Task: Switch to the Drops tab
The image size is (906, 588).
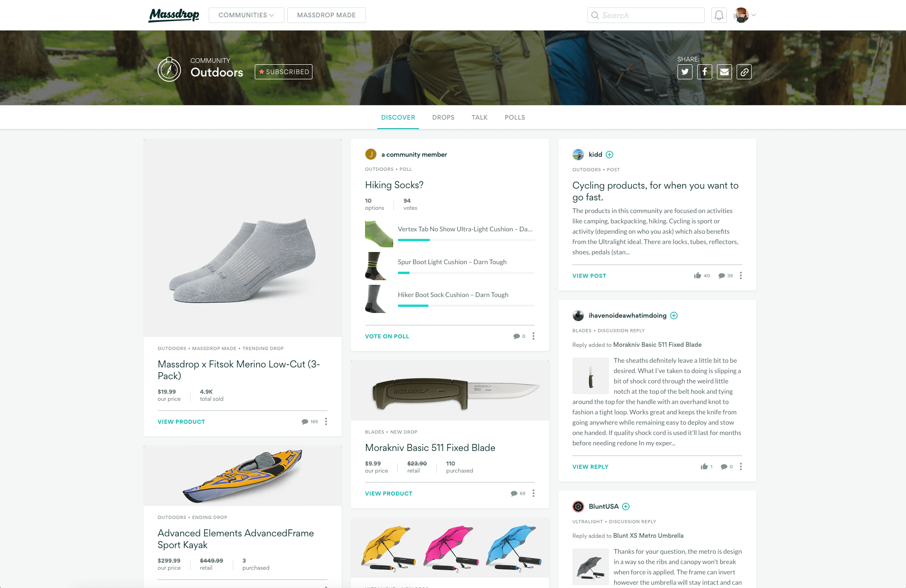Action: [x=443, y=117]
